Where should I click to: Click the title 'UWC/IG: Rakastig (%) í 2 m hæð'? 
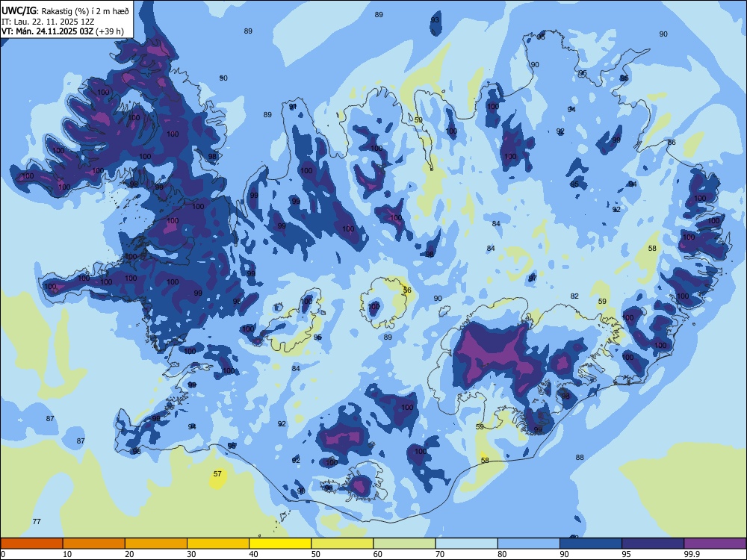pyautogui.click(x=65, y=11)
